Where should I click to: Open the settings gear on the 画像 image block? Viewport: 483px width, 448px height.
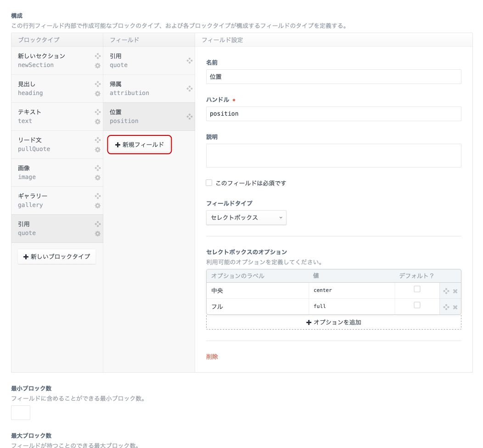click(x=97, y=178)
